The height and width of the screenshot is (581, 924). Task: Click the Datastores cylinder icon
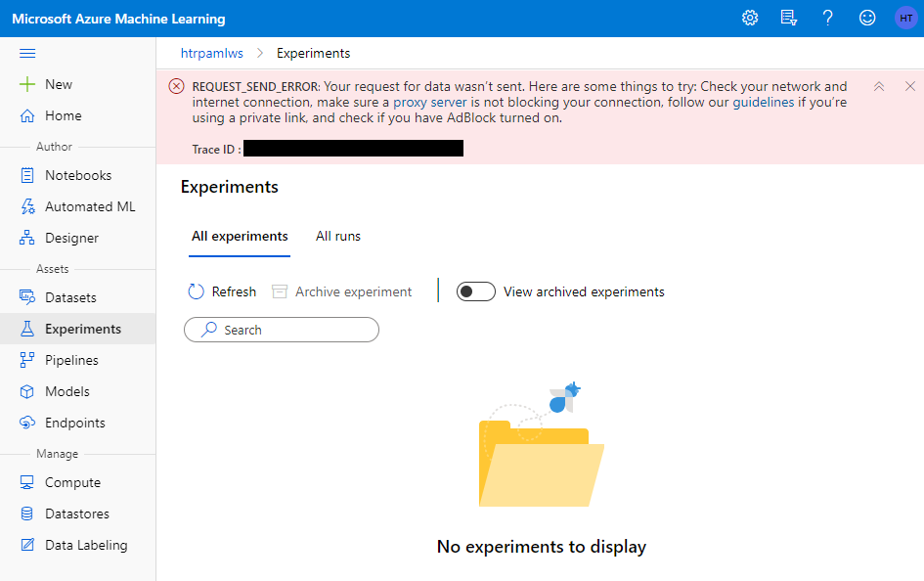point(27,514)
